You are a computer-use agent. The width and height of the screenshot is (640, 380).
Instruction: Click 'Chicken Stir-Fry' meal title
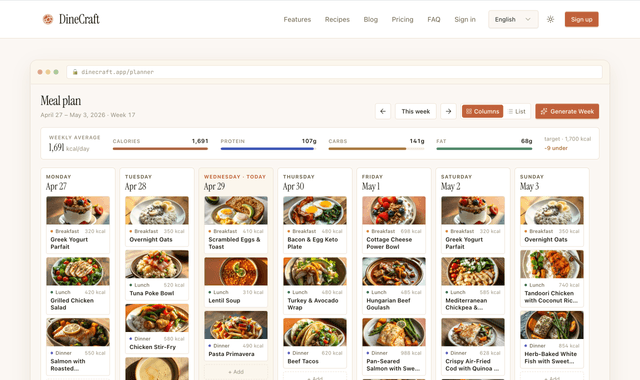(153, 347)
